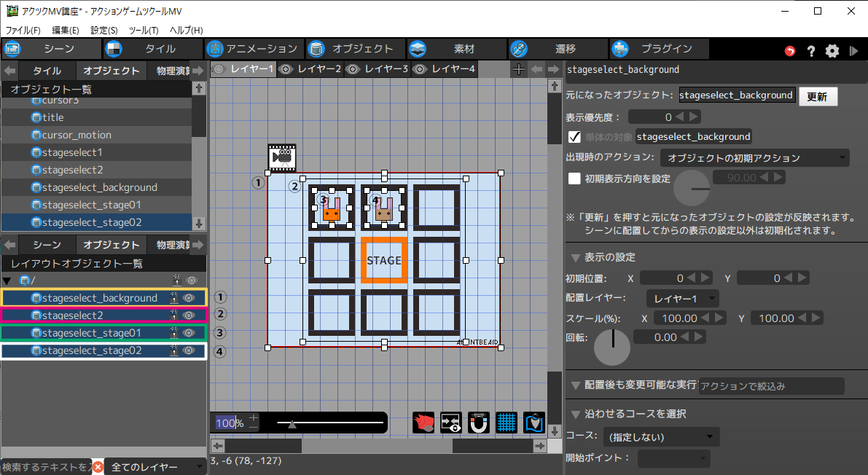This screenshot has width=868, height=475.
Task: Open the 出現時のアクション dropdown
Action: click(x=754, y=158)
